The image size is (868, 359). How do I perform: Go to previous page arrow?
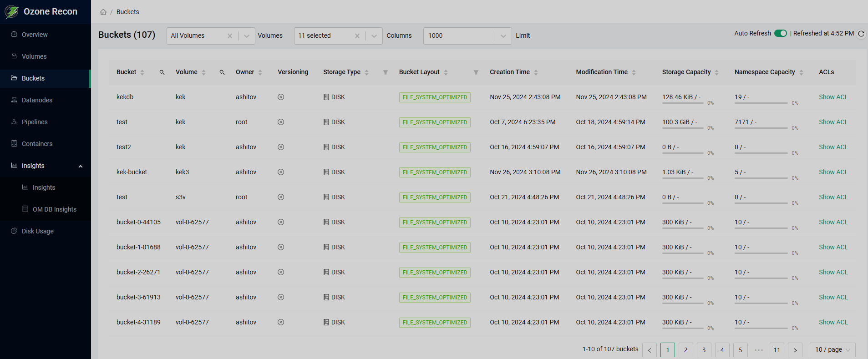(650, 350)
